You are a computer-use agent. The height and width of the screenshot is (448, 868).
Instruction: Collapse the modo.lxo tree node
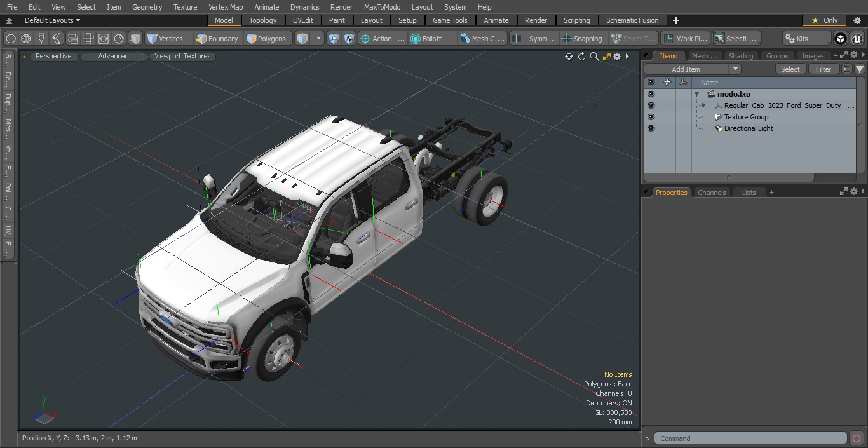[696, 94]
